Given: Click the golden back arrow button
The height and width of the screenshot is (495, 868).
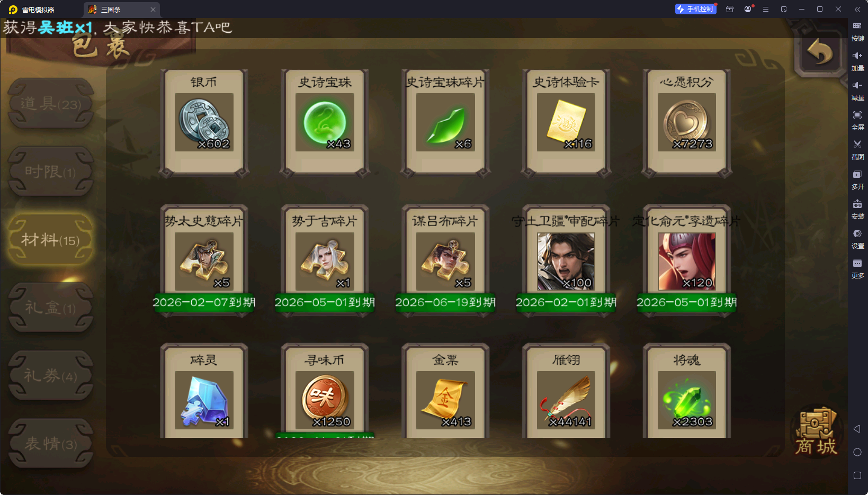Looking at the screenshot, I should pos(820,52).
